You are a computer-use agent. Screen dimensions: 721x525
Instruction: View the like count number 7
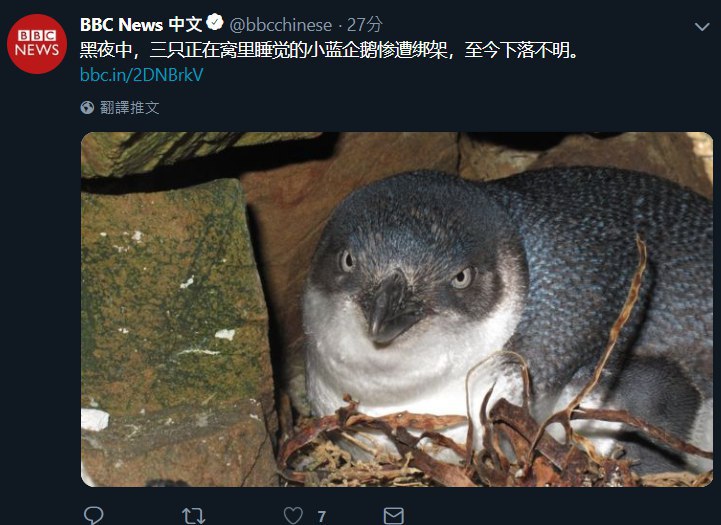pos(322,517)
